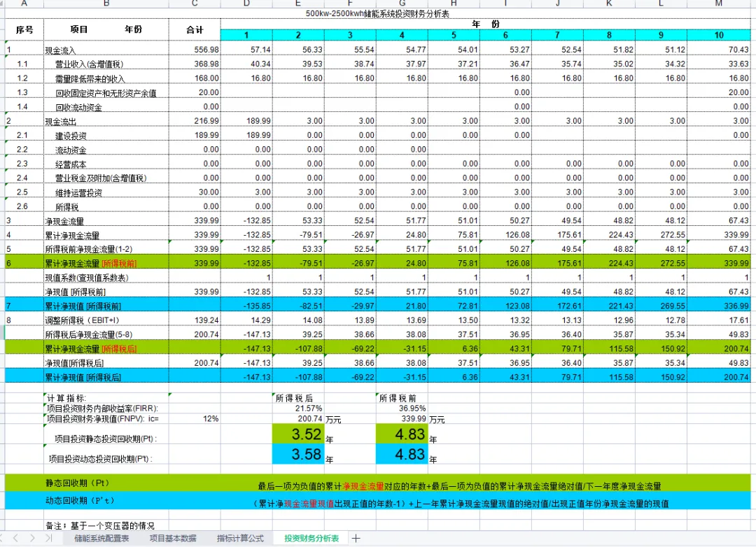Viewport: 756px width, 547px height.
Task: Click the green 4.83 static payback cell
Action: (402, 434)
